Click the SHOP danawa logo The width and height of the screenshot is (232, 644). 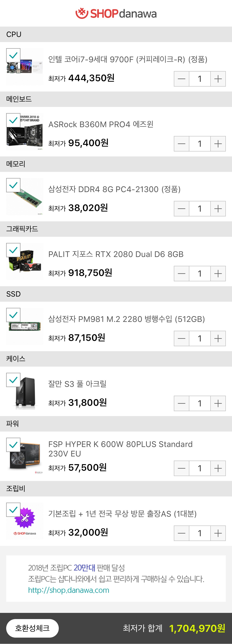tap(116, 14)
